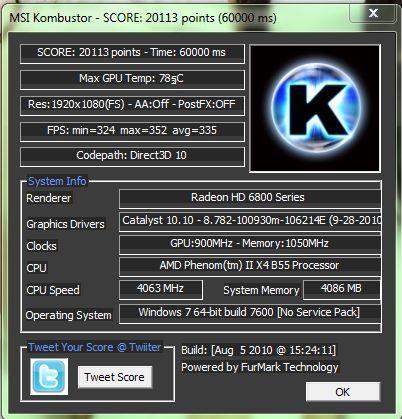Select the Catalyst 10.10 graphics drivers field

pos(250,222)
